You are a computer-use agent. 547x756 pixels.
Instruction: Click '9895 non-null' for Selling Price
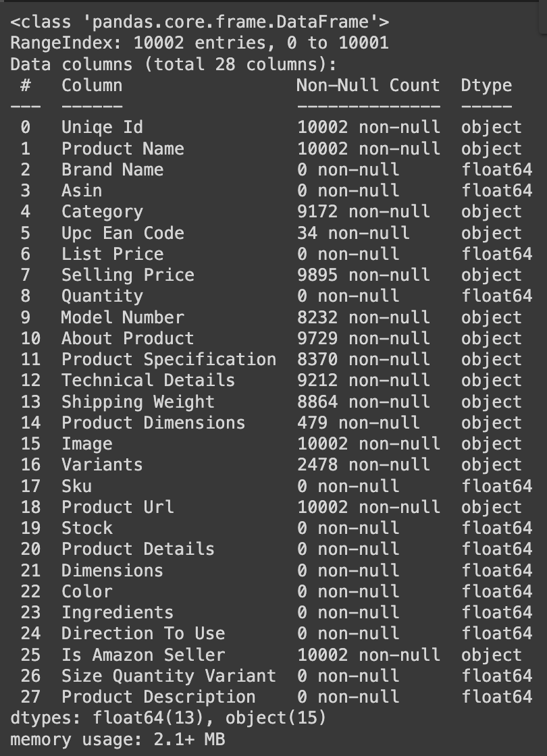coord(363,275)
